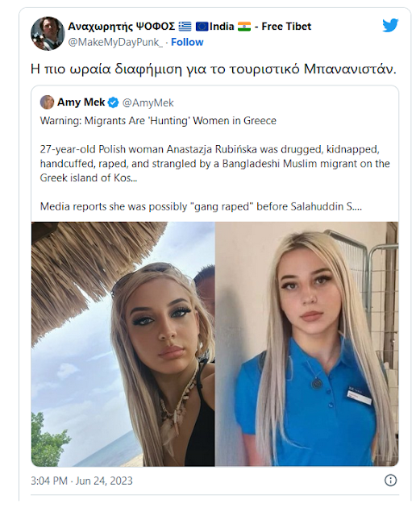This screenshot has height=516, width=420.
Task: Open the poster's profile avatar
Action: pyautogui.click(x=48, y=34)
